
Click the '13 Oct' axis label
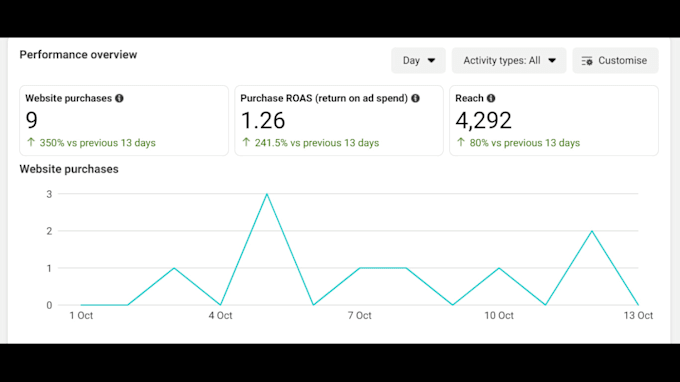point(638,316)
